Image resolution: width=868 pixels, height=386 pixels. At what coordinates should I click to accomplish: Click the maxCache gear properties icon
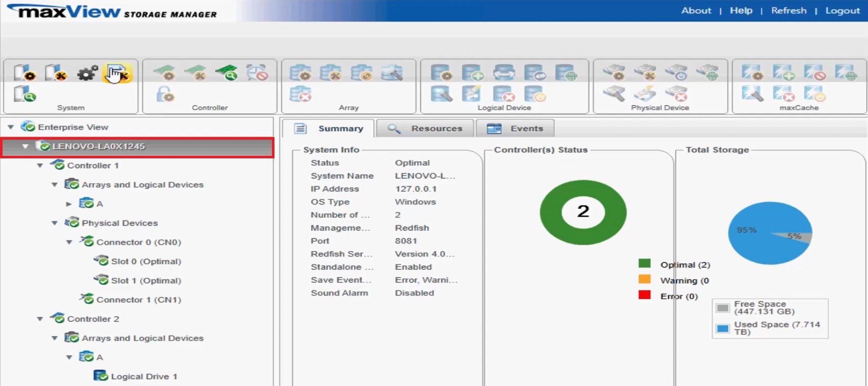click(x=753, y=73)
